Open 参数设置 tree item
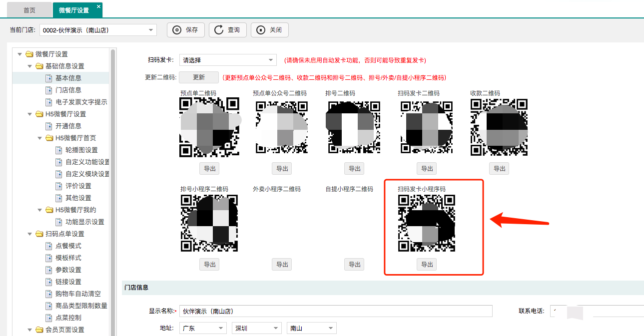 tap(68, 270)
